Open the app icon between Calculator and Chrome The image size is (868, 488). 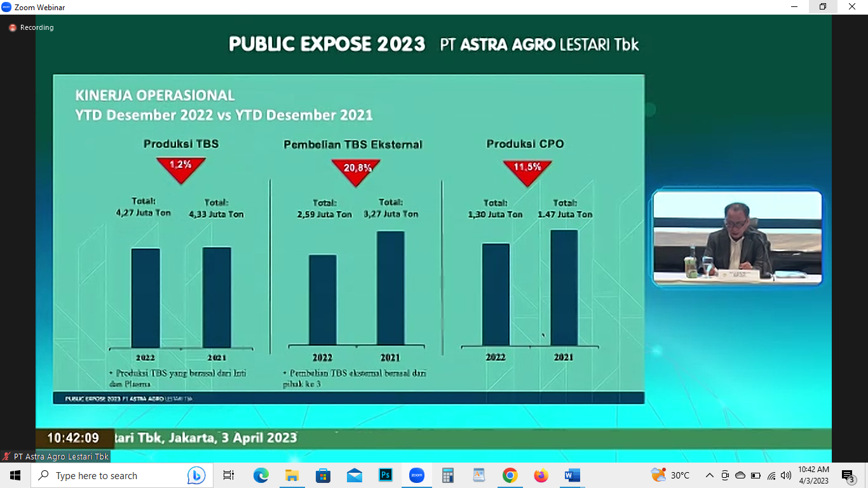478,475
